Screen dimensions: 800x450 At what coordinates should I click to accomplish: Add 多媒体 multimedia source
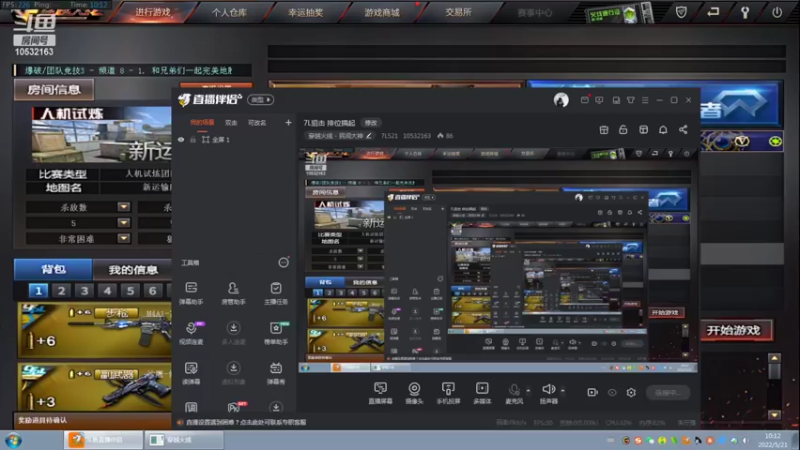[482, 393]
